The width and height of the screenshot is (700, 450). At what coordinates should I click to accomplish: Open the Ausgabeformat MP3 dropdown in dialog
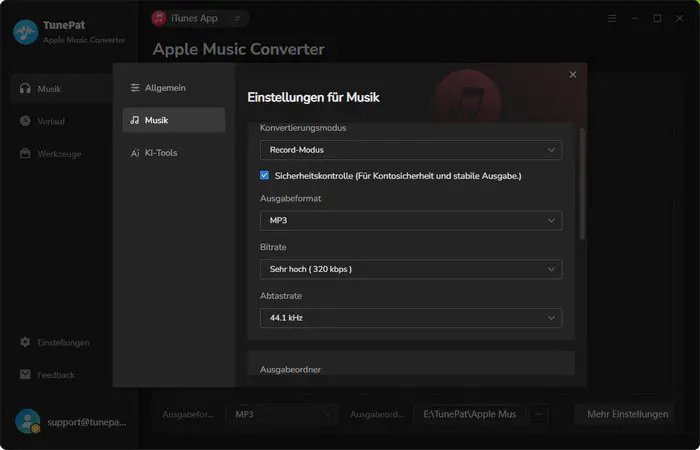411,221
